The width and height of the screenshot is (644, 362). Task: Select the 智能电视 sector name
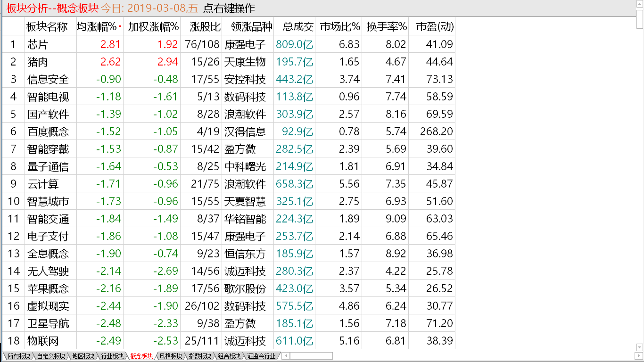point(48,97)
